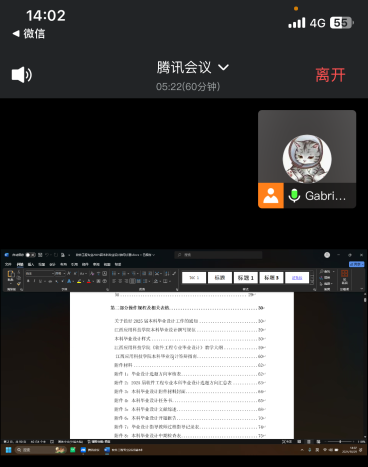This screenshot has width=368, height=467.
Task: Expand the 腾讯会议 meeting info chevron
Action: (223, 68)
